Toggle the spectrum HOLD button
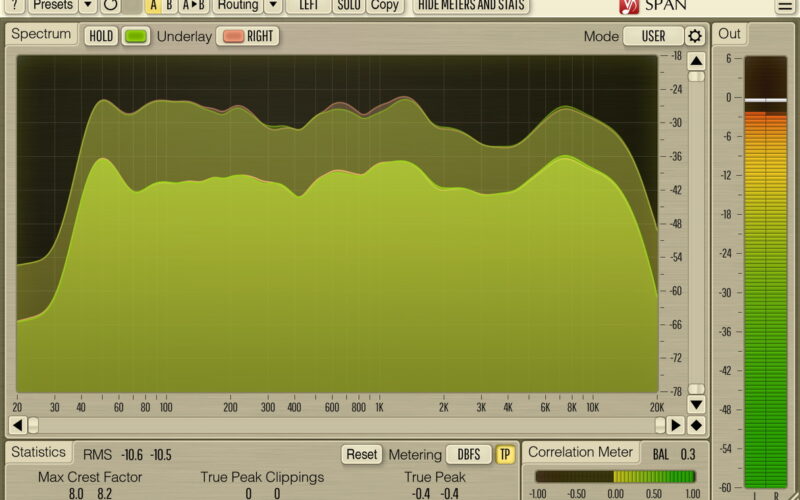Screen dimensions: 800x500 pos(101,36)
